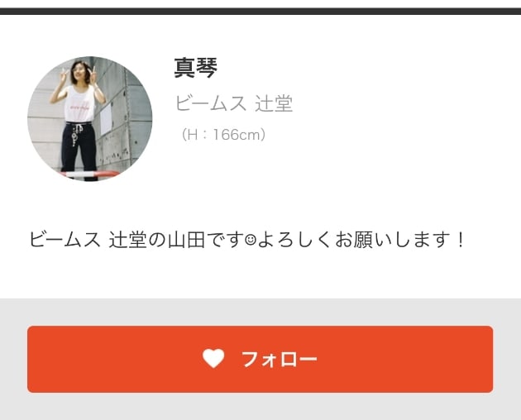Click the white heart icon on follow button
The width and height of the screenshot is (521, 420).
[x=213, y=359]
